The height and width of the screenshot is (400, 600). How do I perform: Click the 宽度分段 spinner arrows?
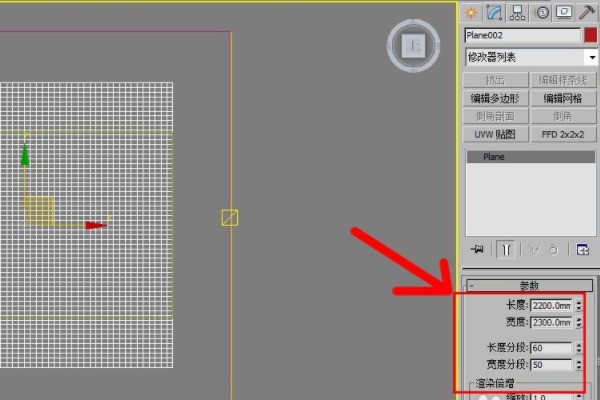[579, 365]
